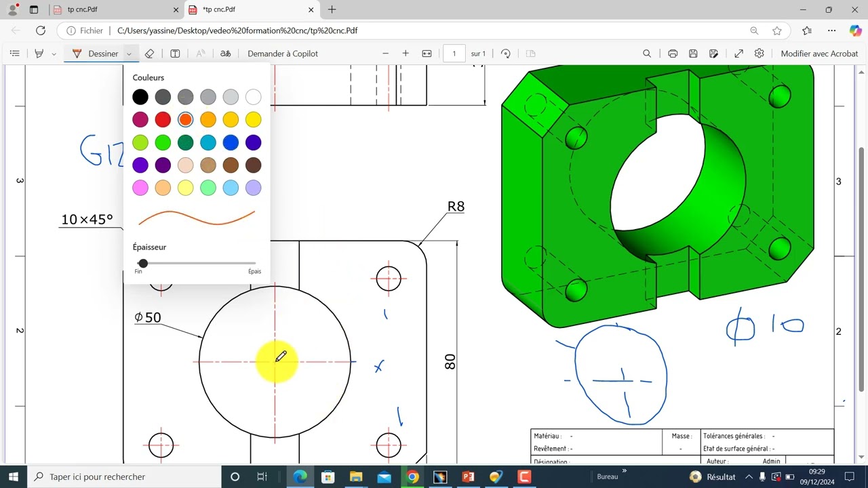
Task: Fit the page to width
Action: tap(427, 54)
